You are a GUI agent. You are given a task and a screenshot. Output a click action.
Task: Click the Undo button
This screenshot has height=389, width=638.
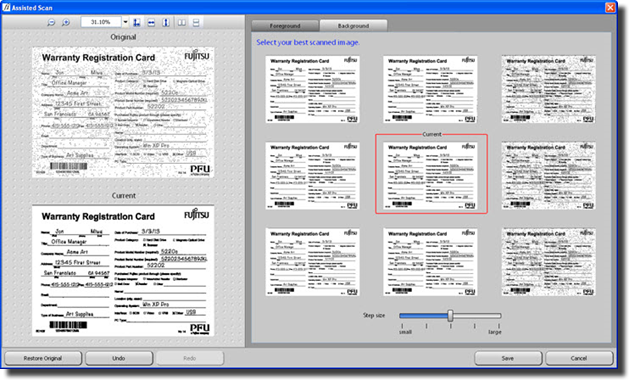pyautogui.click(x=118, y=358)
